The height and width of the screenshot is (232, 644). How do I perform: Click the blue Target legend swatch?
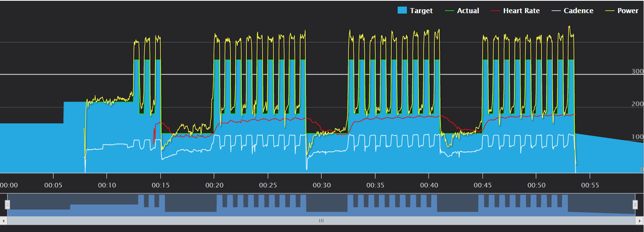coord(402,10)
